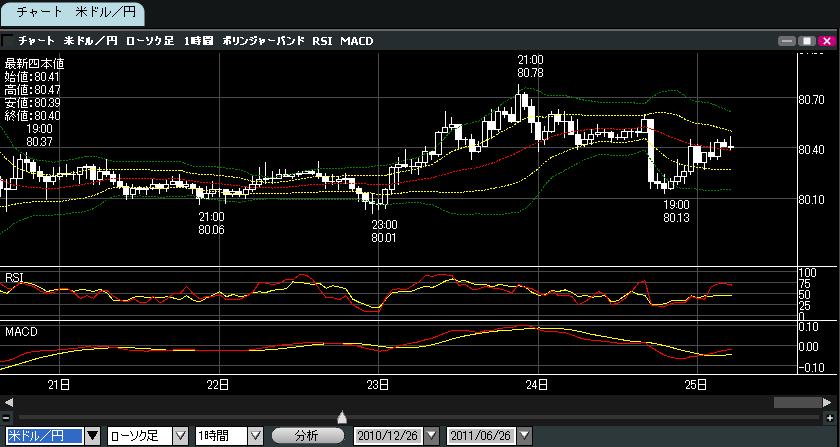Click the zoom slider handle
The height and width of the screenshot is (447, 840).
click(x=342, y=417)
